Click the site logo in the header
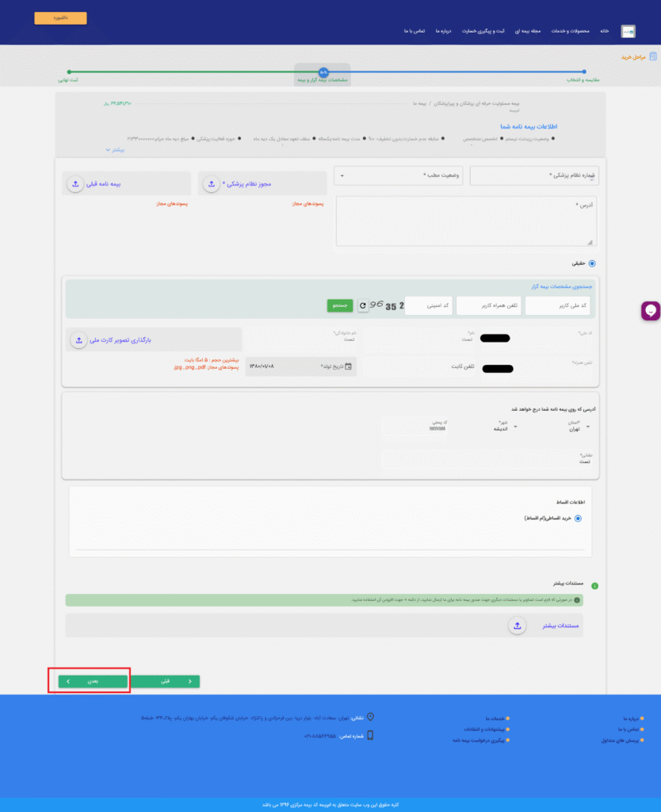Screen dimensions: 661x812 coord(628,31)
